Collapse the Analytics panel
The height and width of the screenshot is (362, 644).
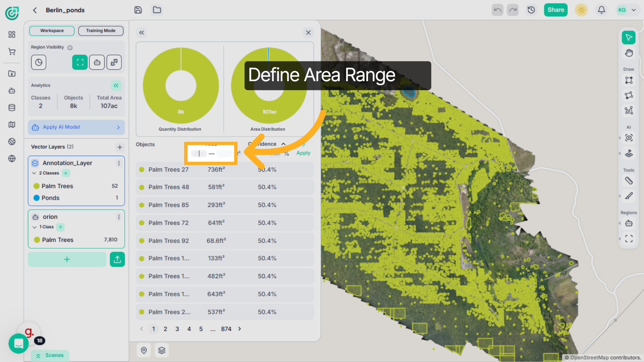[x=116, y=86]
